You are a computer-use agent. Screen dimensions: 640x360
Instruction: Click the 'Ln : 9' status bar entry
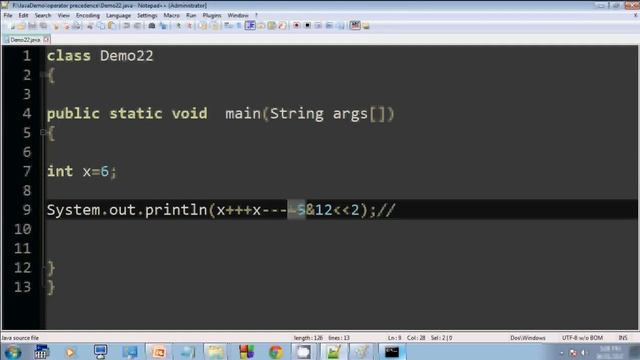[395, 338]
